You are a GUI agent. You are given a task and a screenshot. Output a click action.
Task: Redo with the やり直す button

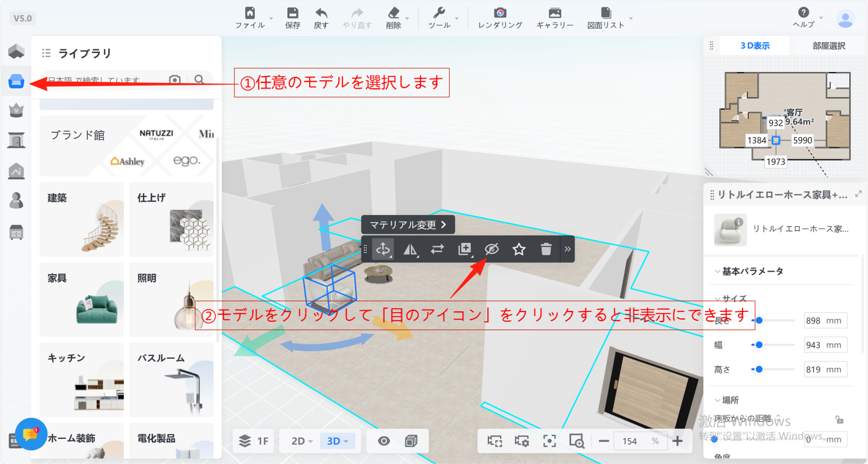(x=357, y=18)
